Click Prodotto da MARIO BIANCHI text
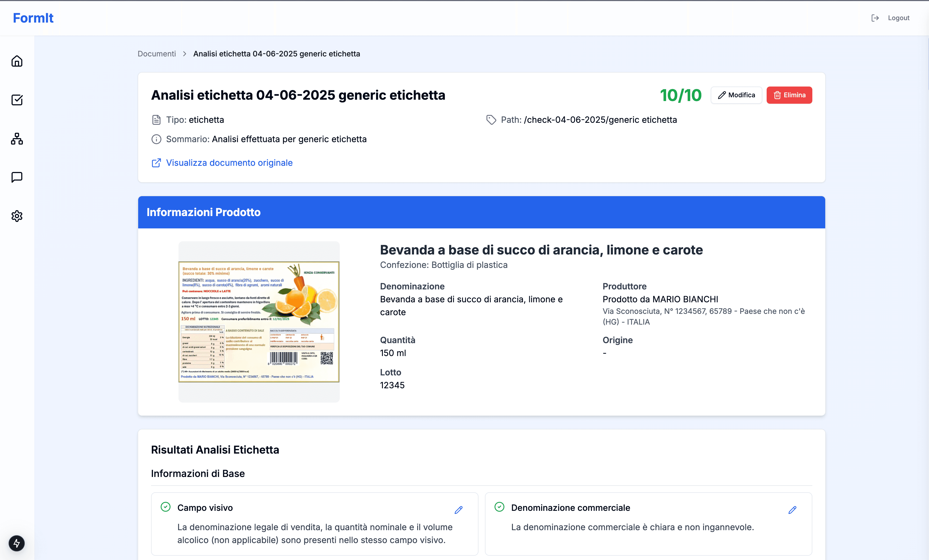Image resolution: width=929 pixels, height=560 pixels. pos(660,299)
